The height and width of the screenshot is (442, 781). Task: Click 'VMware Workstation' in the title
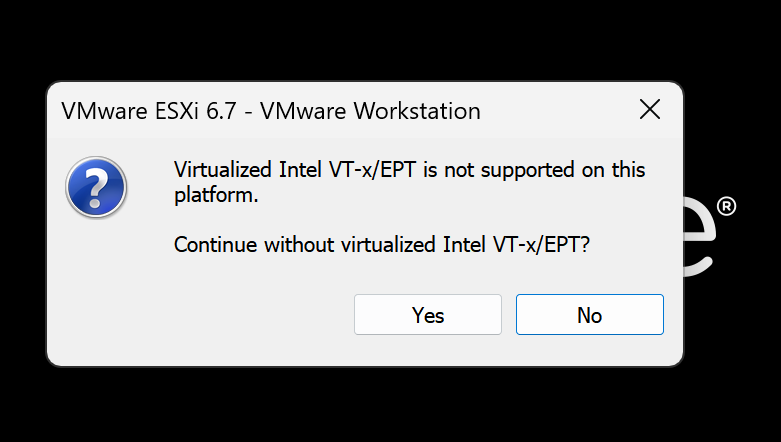pos(370,111)
